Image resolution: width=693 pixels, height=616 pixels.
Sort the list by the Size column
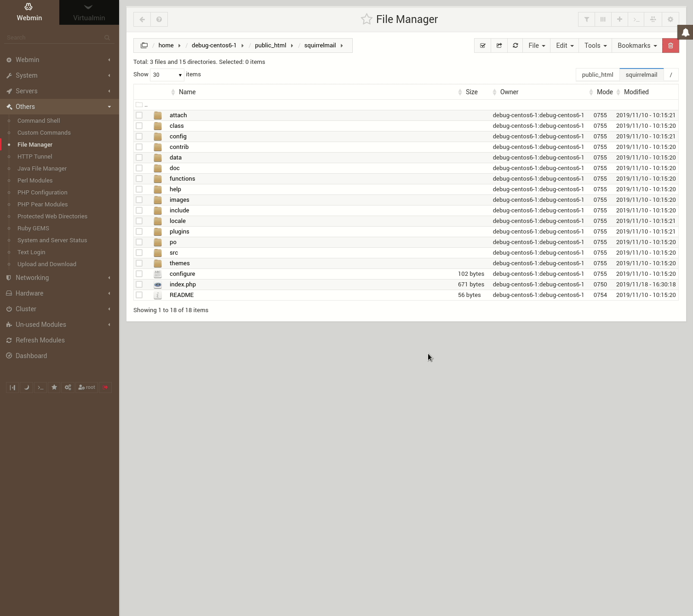pos(471,92)
